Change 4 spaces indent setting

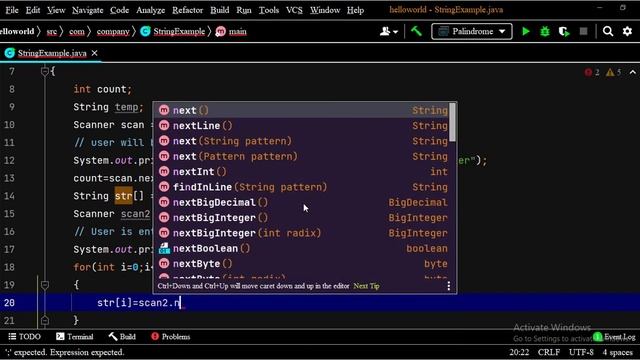[x=618, y=352]
